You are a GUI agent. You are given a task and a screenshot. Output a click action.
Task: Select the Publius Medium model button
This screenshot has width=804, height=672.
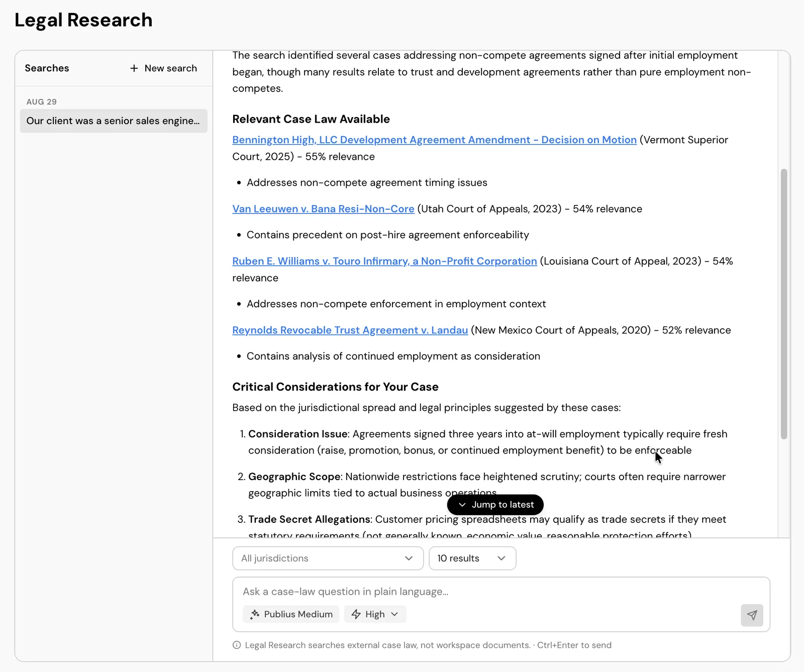point(291,614)
